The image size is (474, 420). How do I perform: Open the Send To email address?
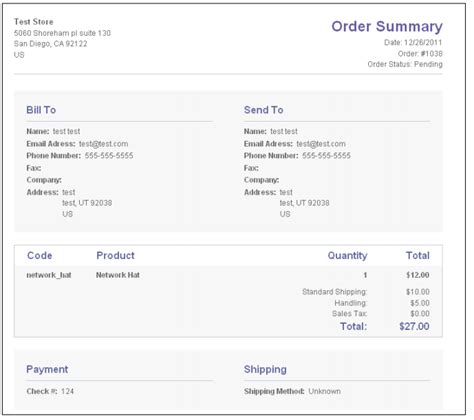click(x=321, y=144)
